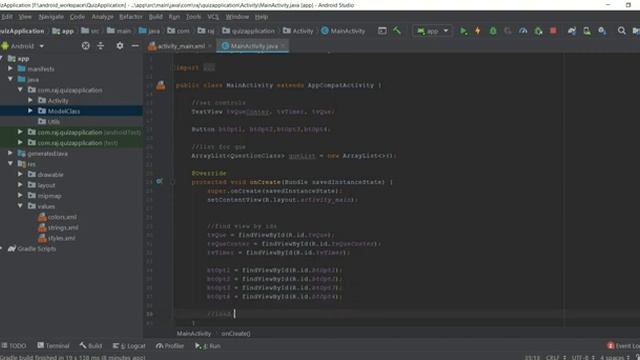
Task: Open the Build menu
Action: (156, 17)
